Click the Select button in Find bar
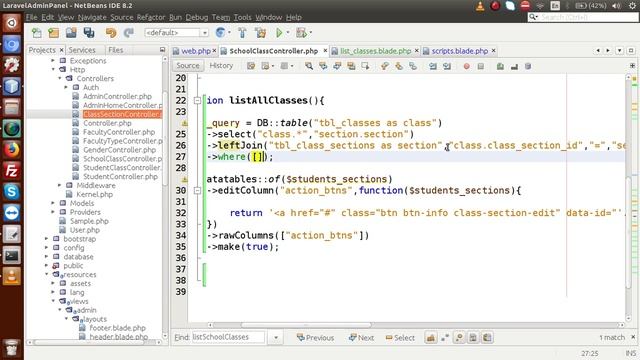This screenshot has width=640, height=360. pos(400,338)
